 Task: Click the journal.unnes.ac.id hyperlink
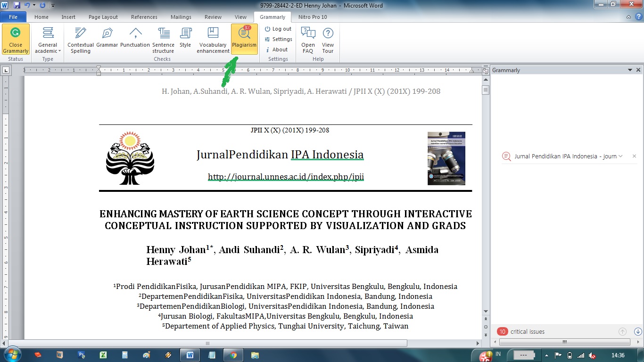tap(286, 177)
